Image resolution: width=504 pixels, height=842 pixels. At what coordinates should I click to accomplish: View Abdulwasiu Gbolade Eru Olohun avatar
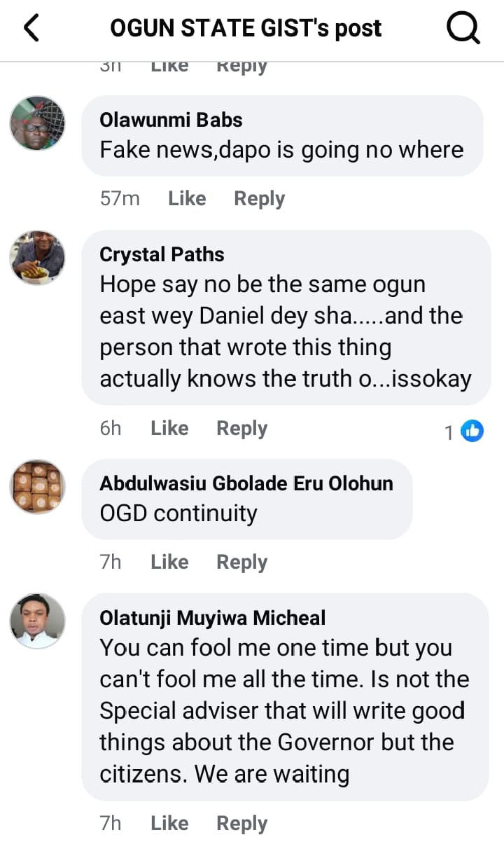(x=38, y=487)
